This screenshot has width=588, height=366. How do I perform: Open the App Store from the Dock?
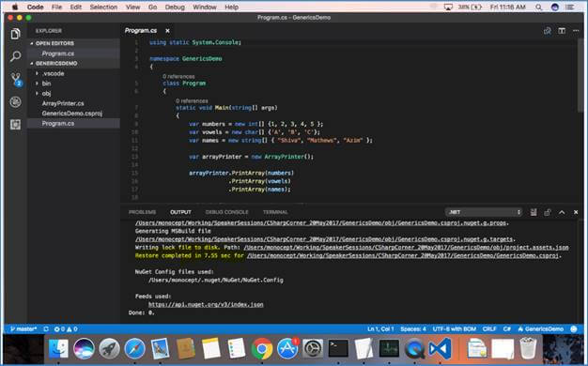[x=287, y=348]
